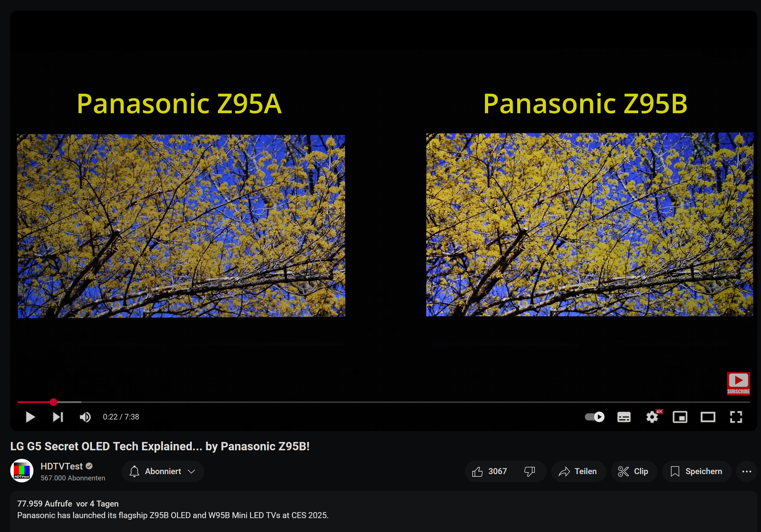This screenshot has height=532, width=761.
Task: Share the video via Teilen
Action: click(x=578, y=471)
